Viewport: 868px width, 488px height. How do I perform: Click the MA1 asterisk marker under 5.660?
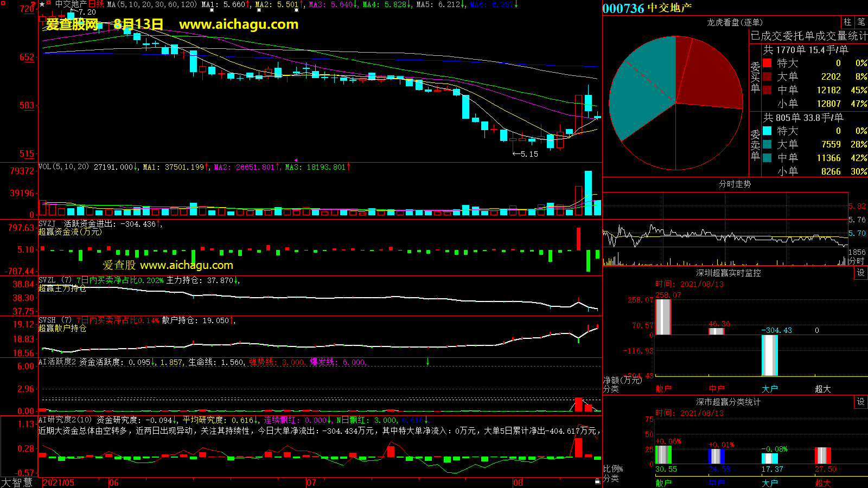coord(211,10)
